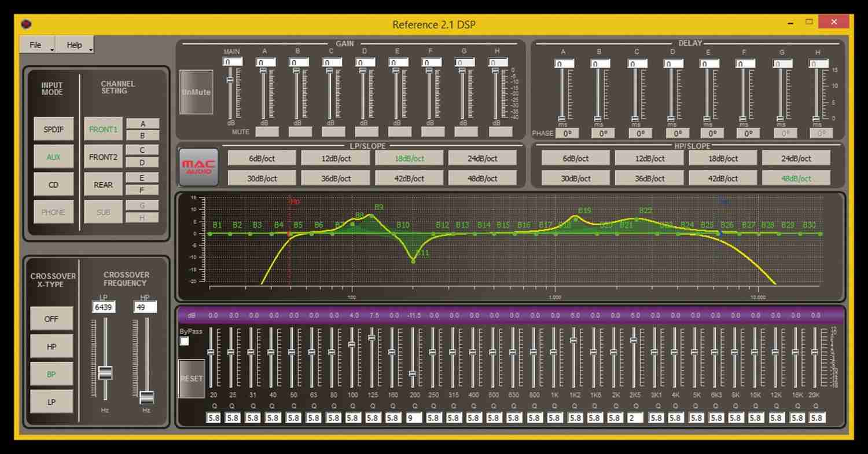Image resolution: width=868 pixels, height=454 pixels.
Task: Select the REAR channel setting
Action: [x=104, y=185]
